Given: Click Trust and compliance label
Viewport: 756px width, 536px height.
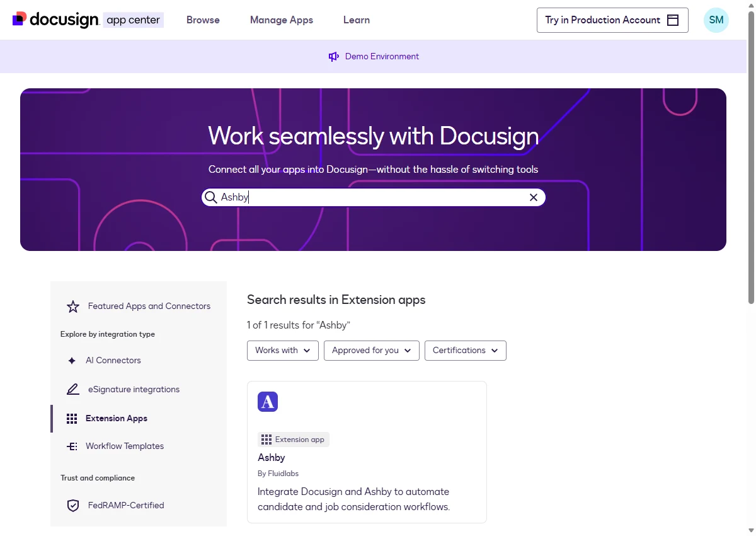Looking at the screenshot, I should (x=98, y=478).
